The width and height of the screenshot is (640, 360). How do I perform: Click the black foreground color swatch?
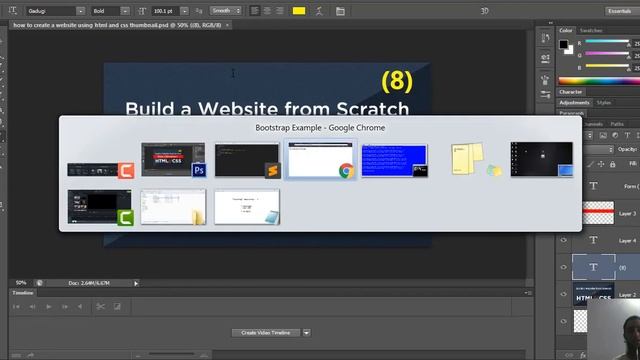[564, 44]
